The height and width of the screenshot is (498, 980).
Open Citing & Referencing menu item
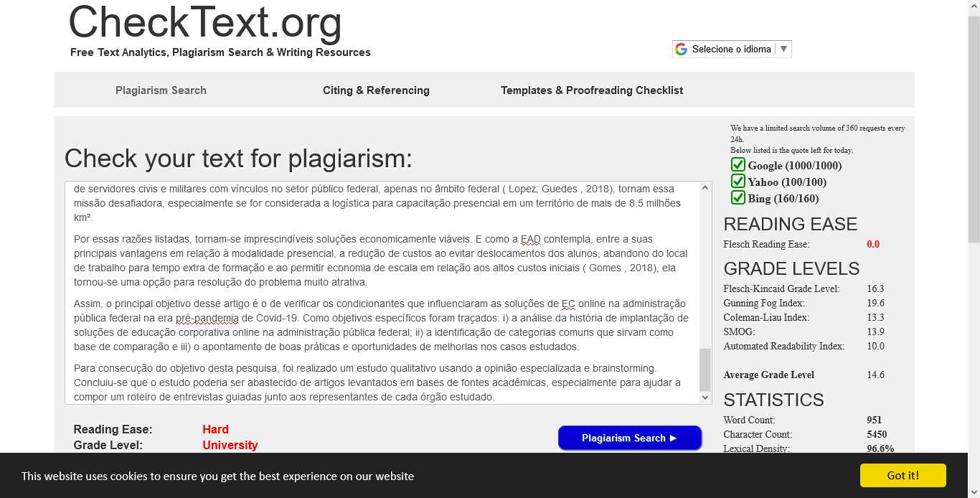[x=376, y=90]
